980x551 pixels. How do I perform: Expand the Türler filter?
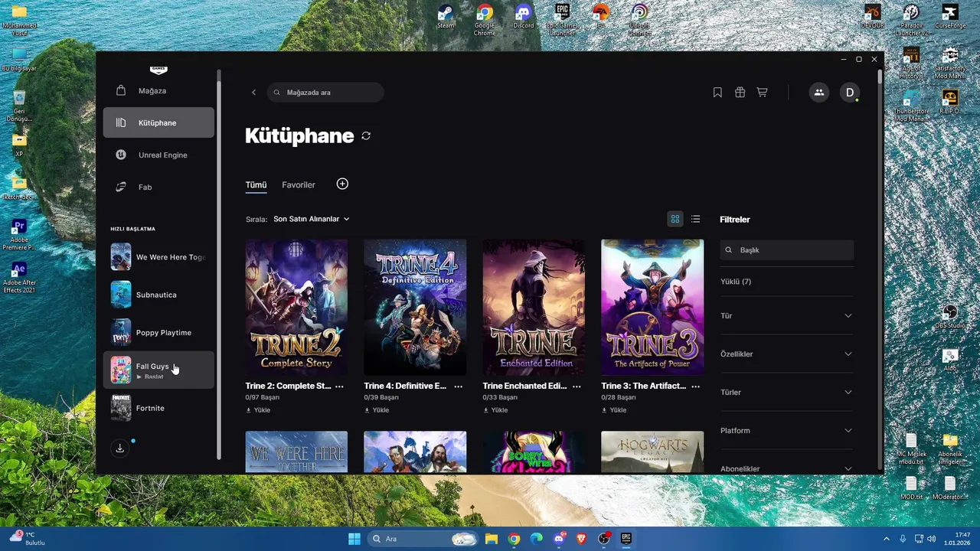pyautogui.click(x=786, y=392)
